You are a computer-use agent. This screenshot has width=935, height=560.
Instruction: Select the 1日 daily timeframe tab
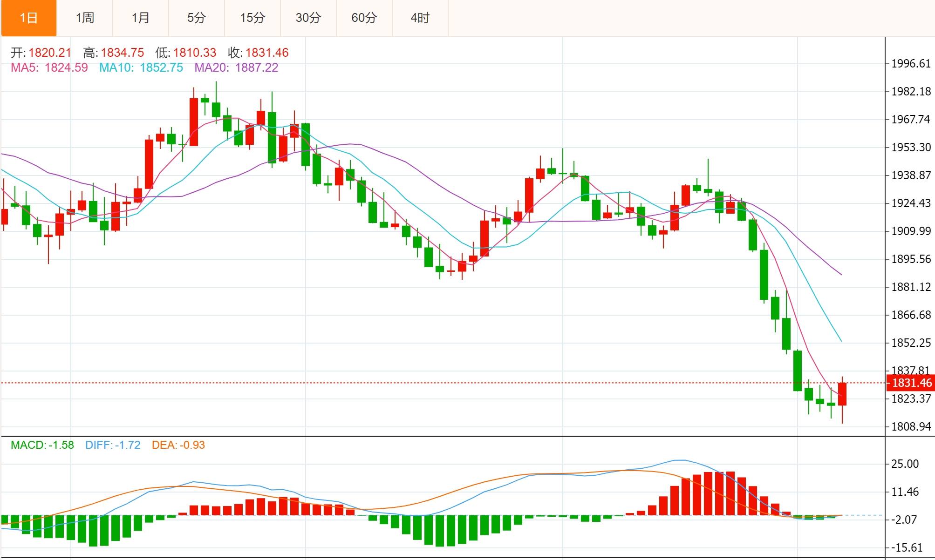tap(28, 18)
